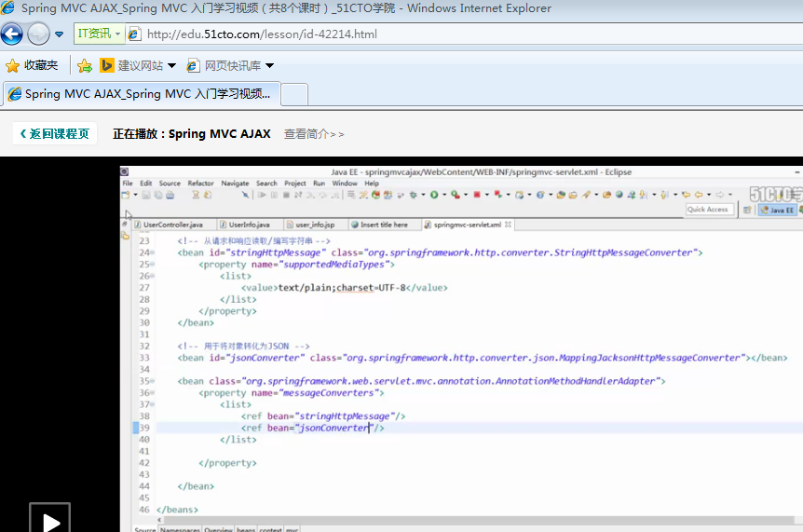
Task: Open Eclipse Project menu
Action: (x=295, y=183)
